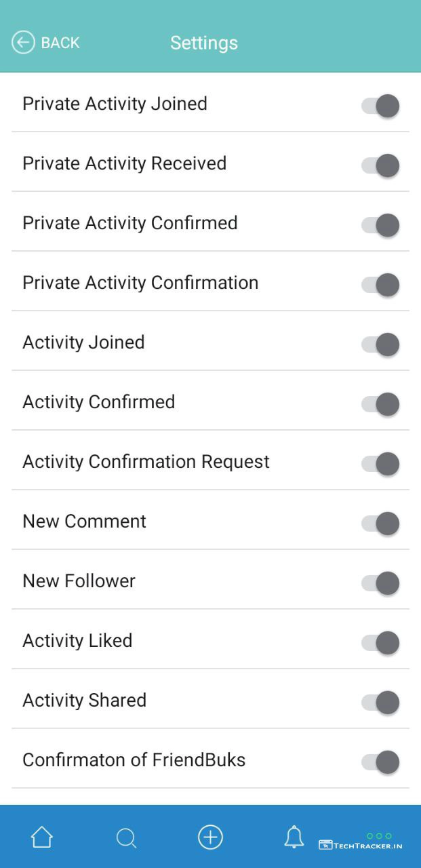Switch the Activity Liked toggle

380,643
